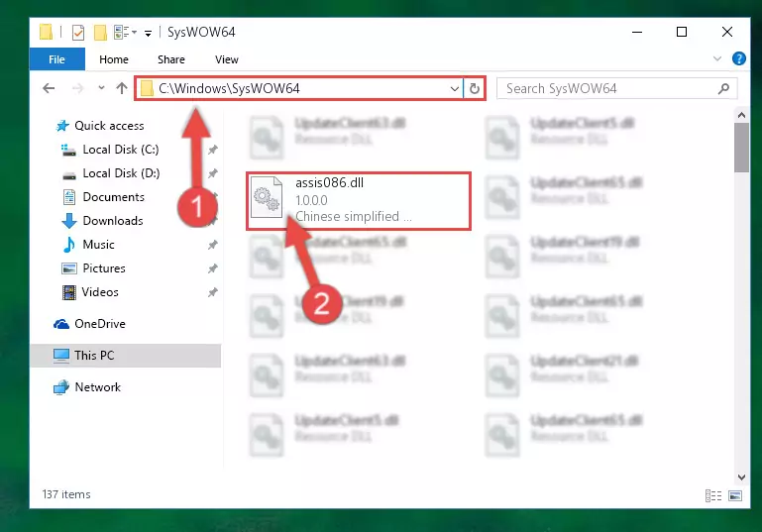Image resolution: width=762 pixels, height=532 pixels.
Task: Open Videos folder in the sidebar
Action: pyautogui.click(x=100, y=292)
